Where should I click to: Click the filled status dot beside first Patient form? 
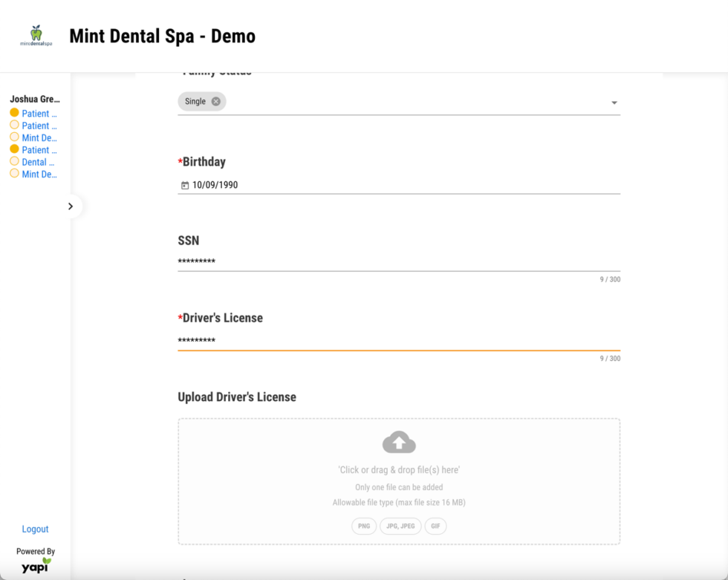(x=13, y=113)
